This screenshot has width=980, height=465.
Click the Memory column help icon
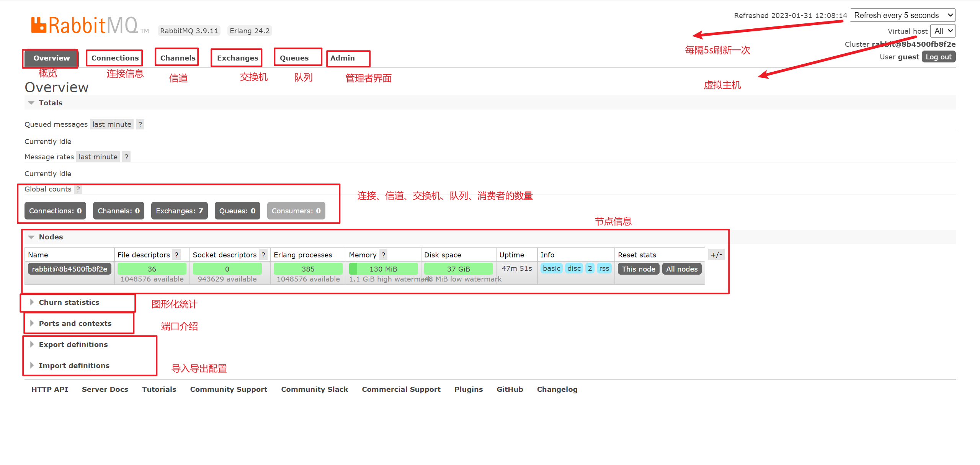pos(383,255)
